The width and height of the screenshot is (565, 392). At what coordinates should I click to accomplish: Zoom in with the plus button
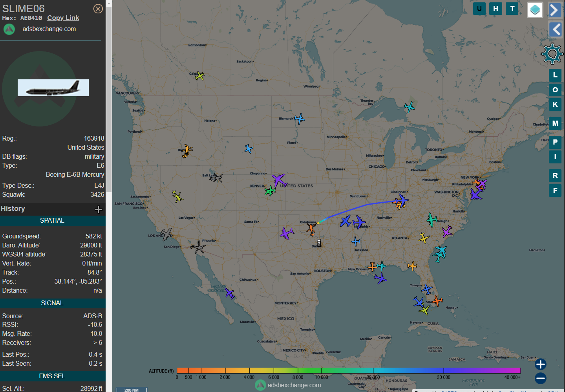coord(541,364)
